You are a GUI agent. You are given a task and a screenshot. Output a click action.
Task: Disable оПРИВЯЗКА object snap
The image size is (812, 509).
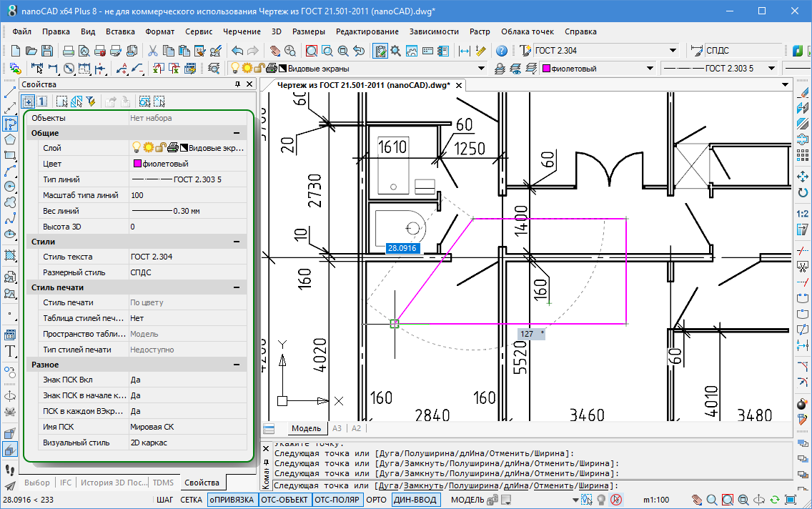pyautogui.click(x=232, y=500)
